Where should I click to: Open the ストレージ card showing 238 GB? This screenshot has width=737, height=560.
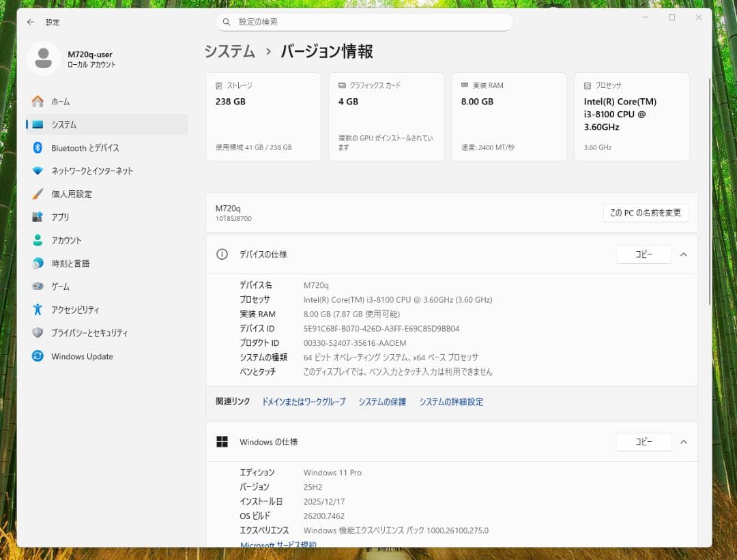(x=263, y=116)
